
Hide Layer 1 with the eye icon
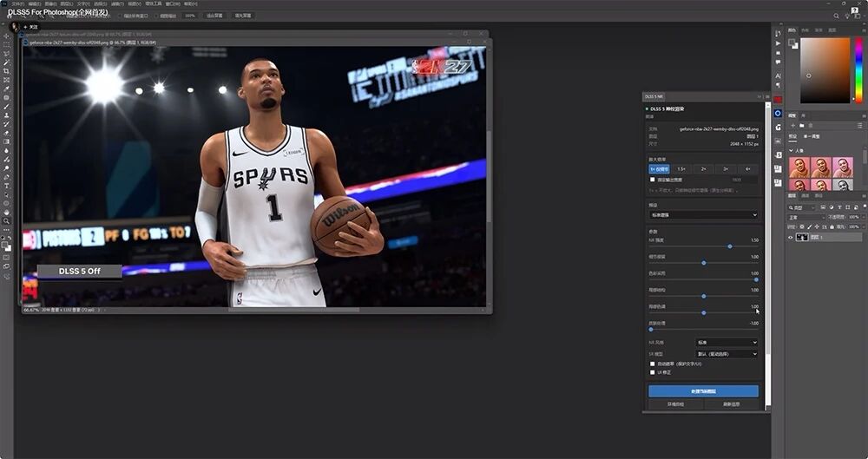(x=791, y=237)
